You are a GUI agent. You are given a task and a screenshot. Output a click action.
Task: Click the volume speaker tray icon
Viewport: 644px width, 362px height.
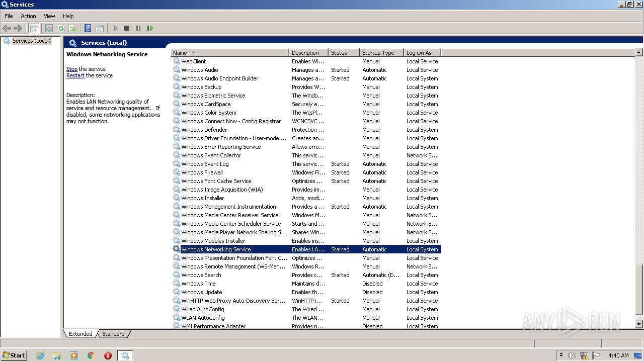pyautogui.click(x=572, y=355)
